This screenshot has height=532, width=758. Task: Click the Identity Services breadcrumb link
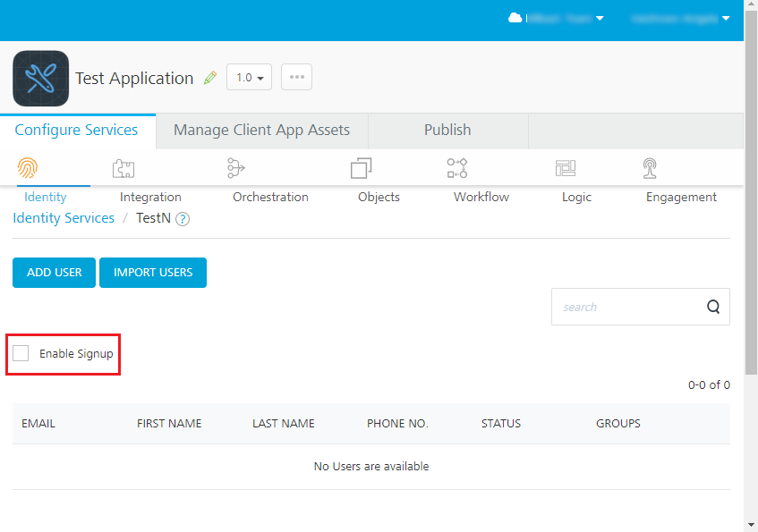64,218
